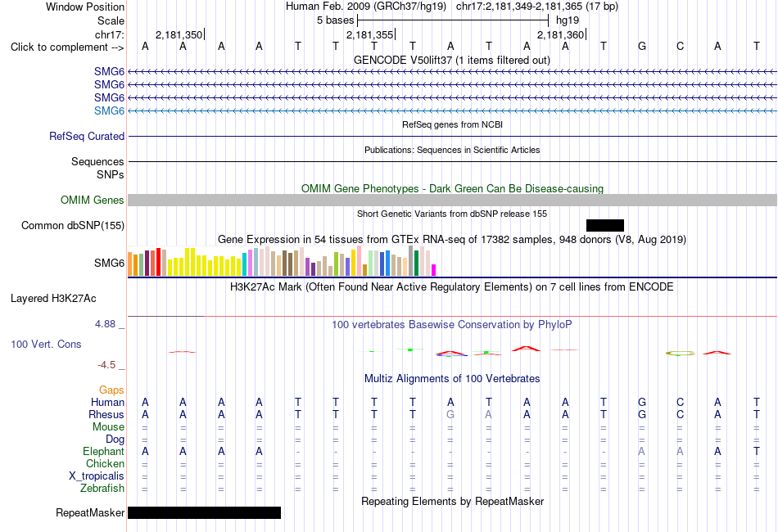Click the 'hg19' text beside the scale bar

coord(568,20)
